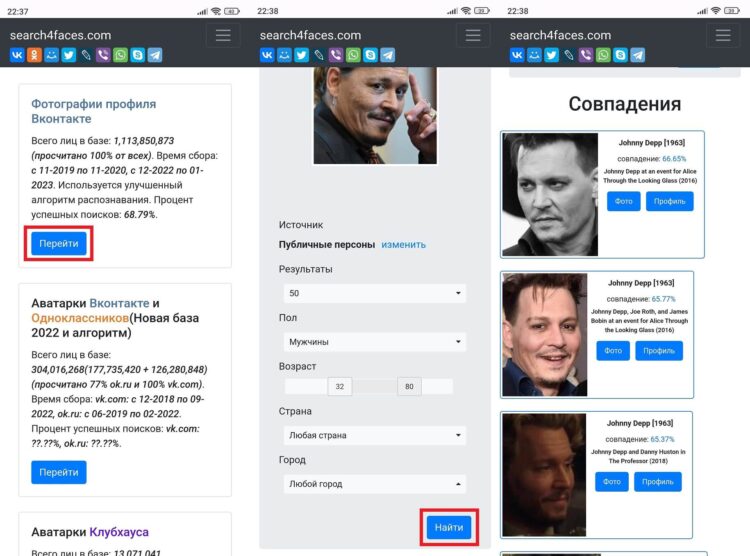750x556 pixels.
Task: Open the Пол dropdown showing Мужчины
Action: point(375,342)
